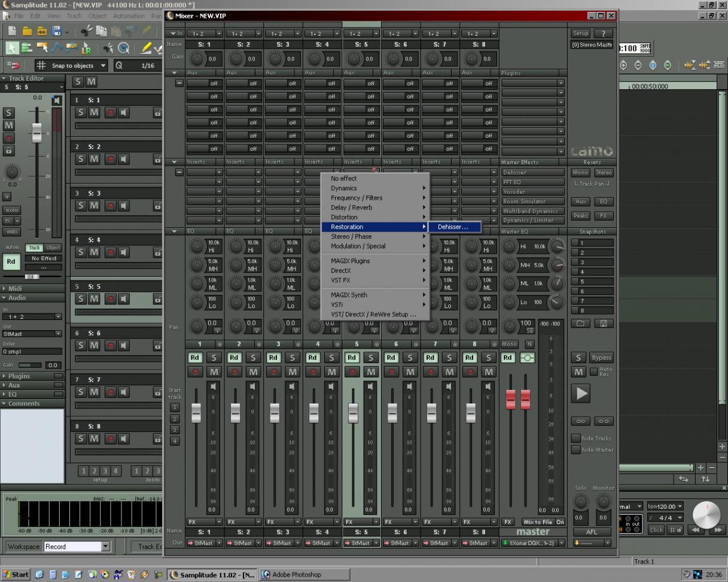Click the Track Editor volume fader
Image resolution: width=728 pixels, height=582 pixels.
[x=37, y=132]
